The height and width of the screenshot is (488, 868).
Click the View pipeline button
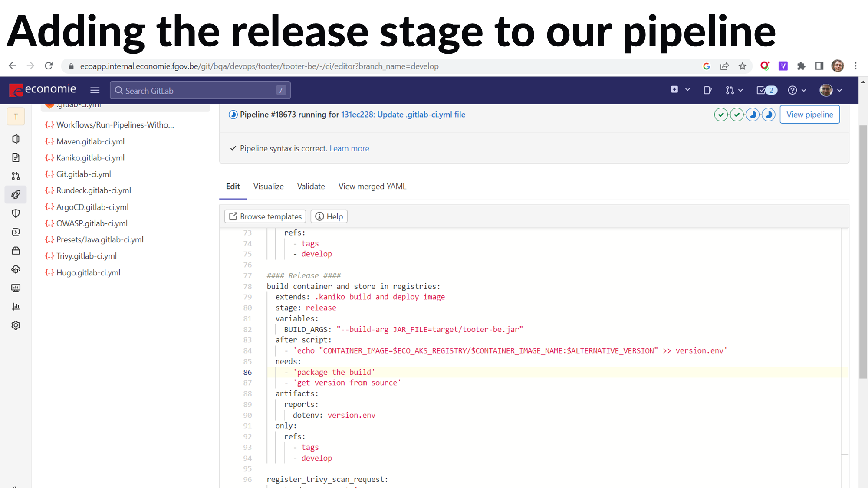(x=809, y=115)
